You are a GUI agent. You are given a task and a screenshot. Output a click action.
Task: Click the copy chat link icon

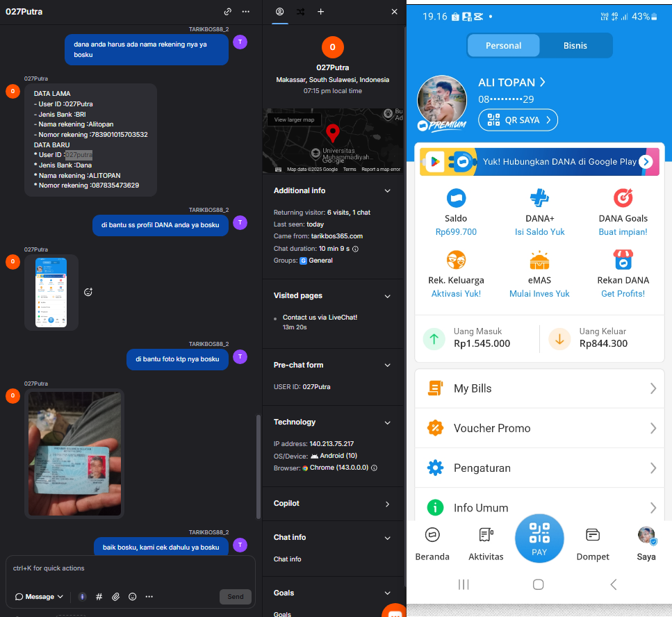[227, 12]
